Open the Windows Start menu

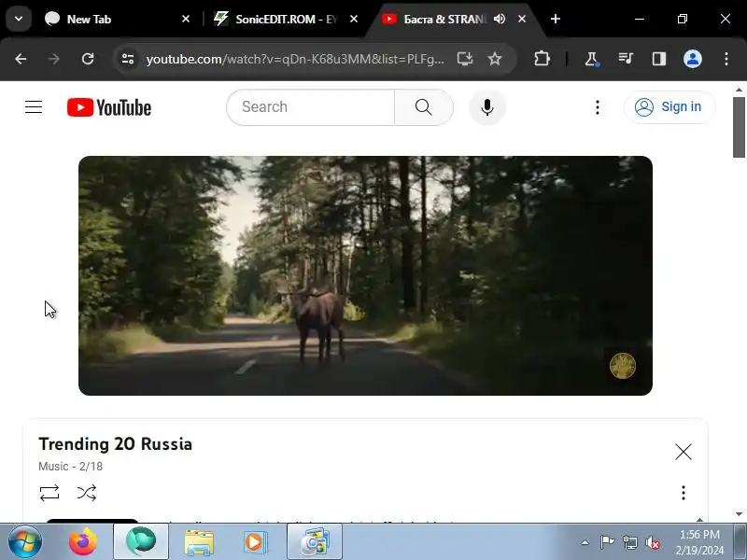pyautogui.click(x=25, y=542)
